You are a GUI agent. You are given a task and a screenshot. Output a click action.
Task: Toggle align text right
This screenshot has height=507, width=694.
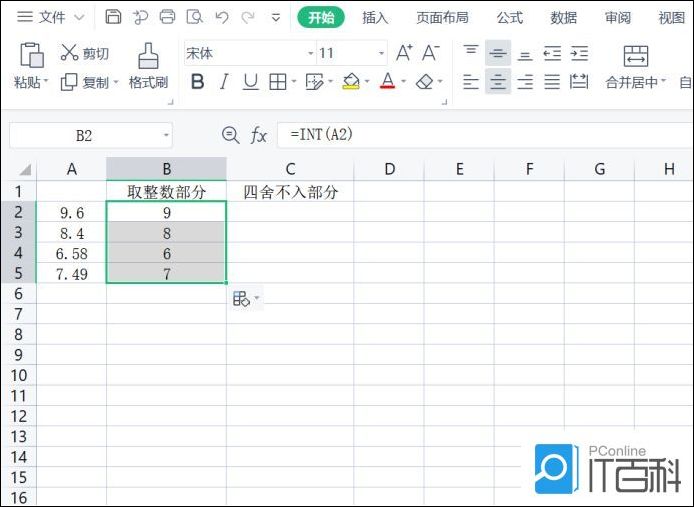click(x=525, y=82)
